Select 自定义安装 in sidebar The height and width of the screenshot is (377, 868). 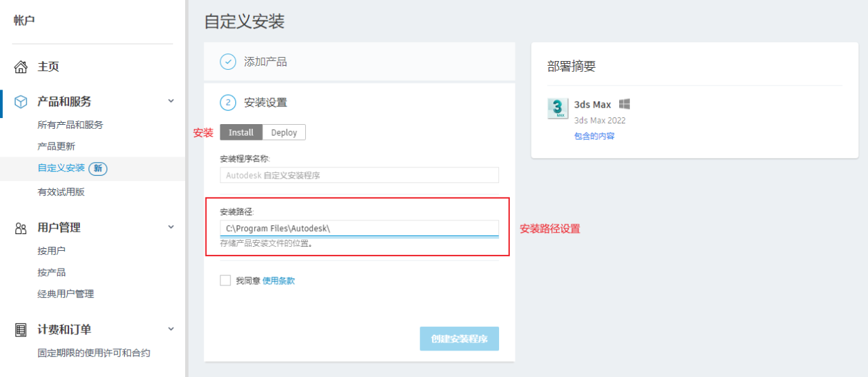point(61,168)
